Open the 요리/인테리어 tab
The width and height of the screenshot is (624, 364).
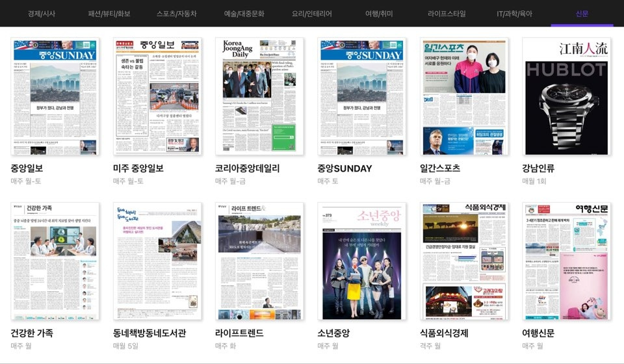coord(311,14)
